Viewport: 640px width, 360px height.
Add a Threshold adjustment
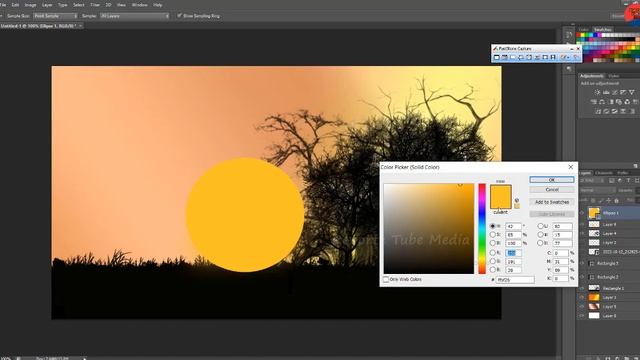pos(614,111)
